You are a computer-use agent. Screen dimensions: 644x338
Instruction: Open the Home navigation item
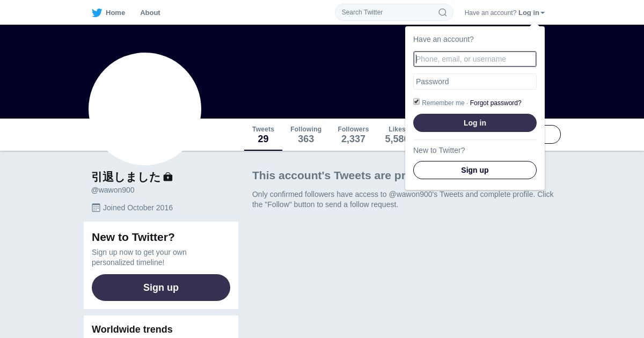pos(115,13)
